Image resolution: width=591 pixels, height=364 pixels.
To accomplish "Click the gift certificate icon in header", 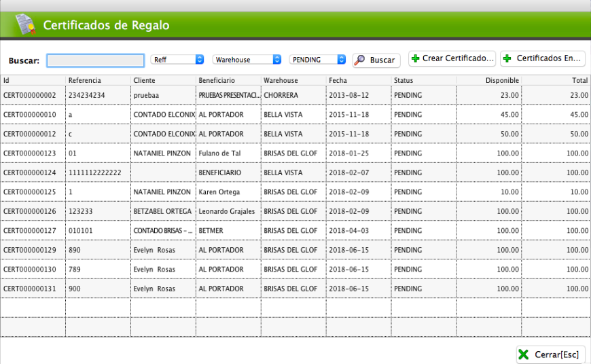I will 25,24.
